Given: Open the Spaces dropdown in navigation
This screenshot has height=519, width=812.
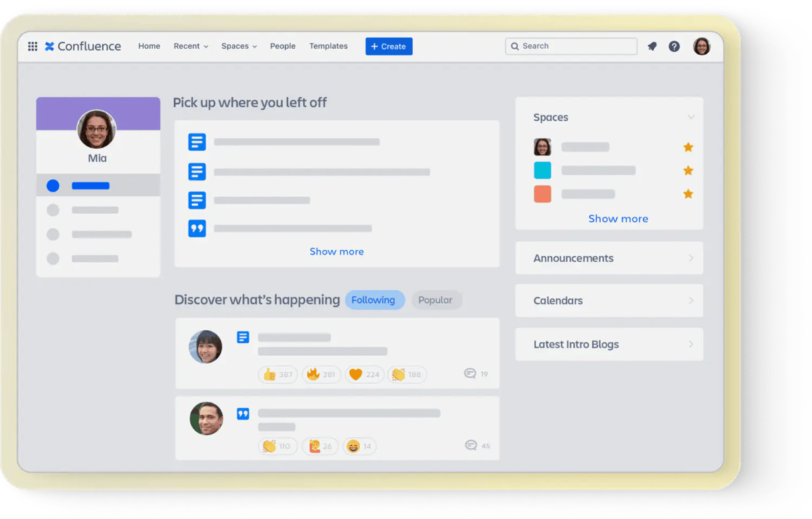Looking at the screenshot, I should 239,47.
